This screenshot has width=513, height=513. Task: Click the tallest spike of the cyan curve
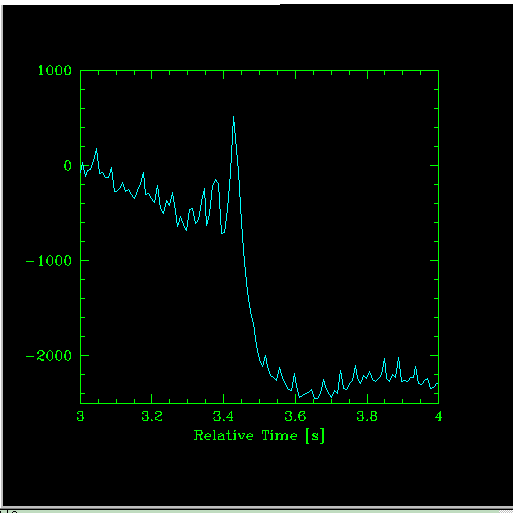point(233,117)
